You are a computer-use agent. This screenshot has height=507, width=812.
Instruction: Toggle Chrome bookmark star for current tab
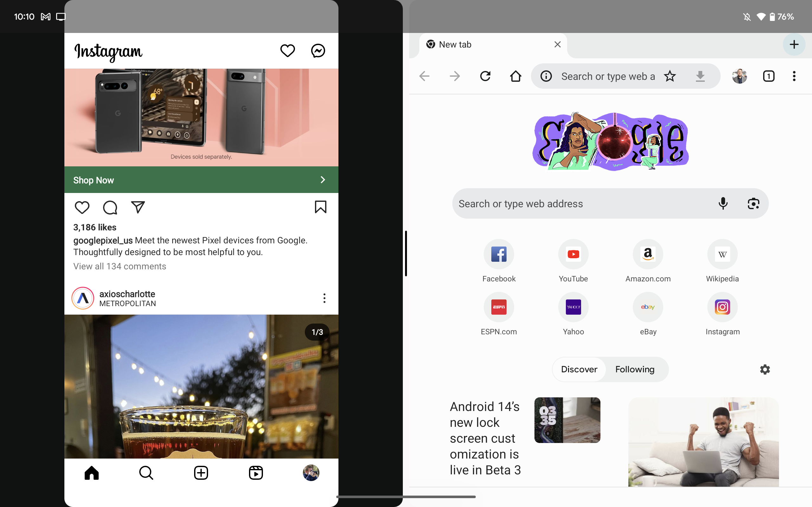tap(671, 76)
